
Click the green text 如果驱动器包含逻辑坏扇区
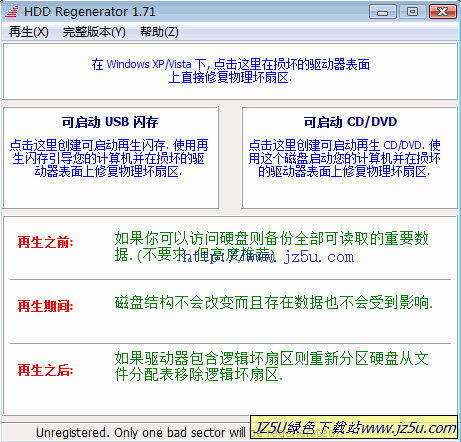click(x=271, y=366)
